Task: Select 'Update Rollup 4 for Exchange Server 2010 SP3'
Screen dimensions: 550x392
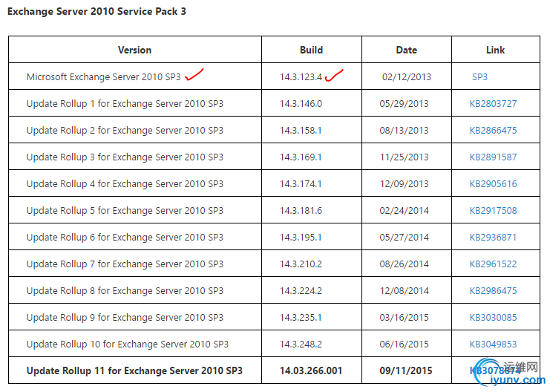Action: pos(125,183)
